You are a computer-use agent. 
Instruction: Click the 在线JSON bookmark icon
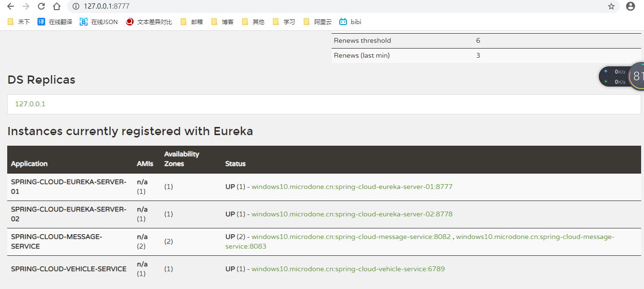coord(83,21)
